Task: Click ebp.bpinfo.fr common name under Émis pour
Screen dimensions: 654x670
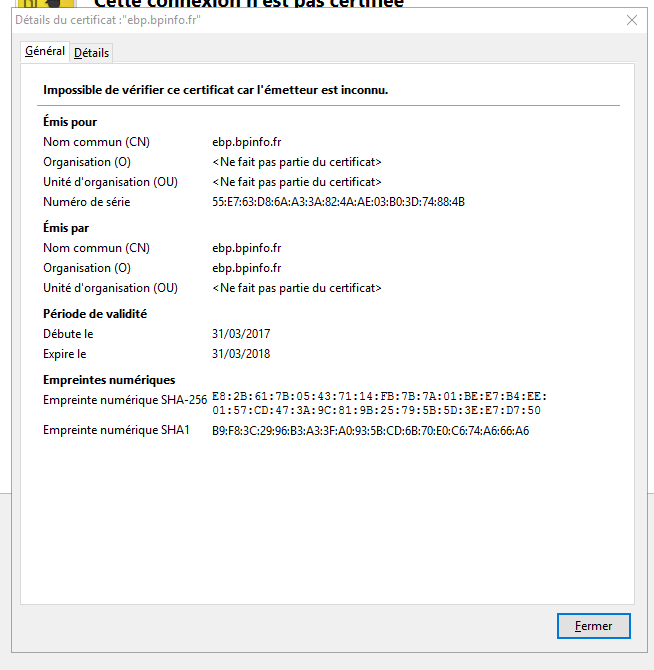Action: tap(246, 142)
